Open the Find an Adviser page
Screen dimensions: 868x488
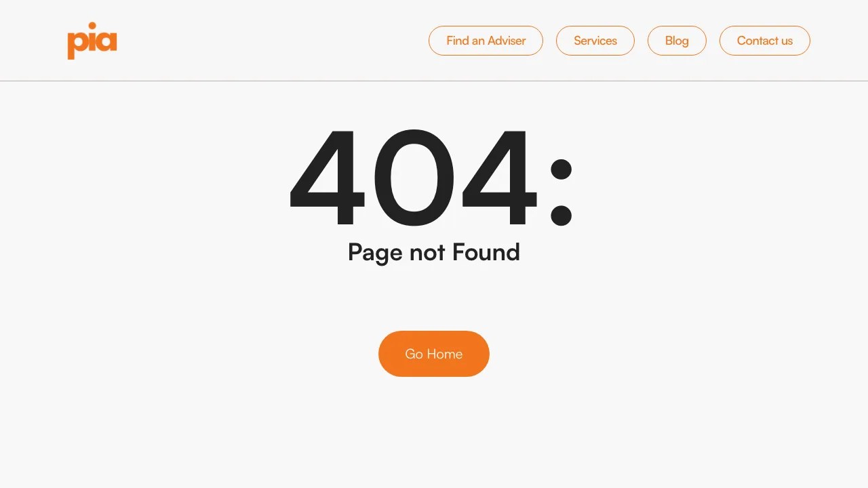(x=486, y=41)
